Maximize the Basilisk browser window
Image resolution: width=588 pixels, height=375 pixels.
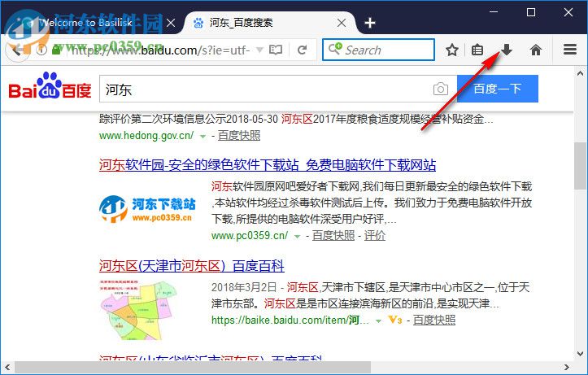[531, 12]
